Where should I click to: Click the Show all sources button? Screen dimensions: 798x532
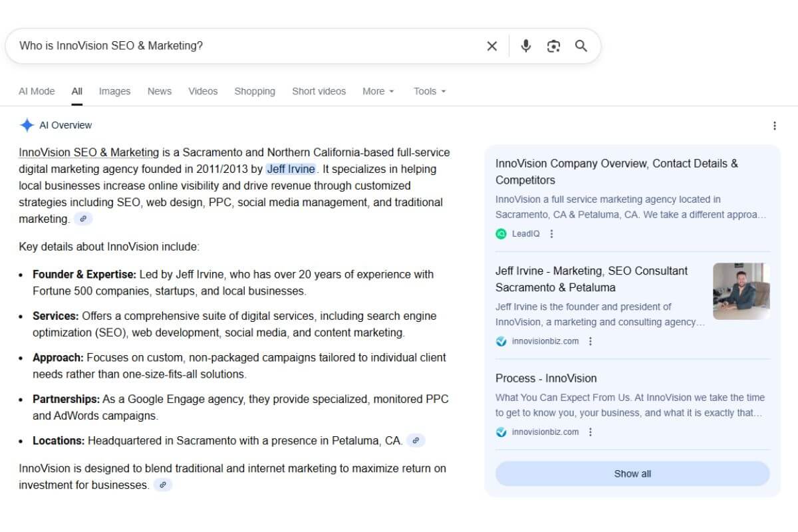(632, 473)
